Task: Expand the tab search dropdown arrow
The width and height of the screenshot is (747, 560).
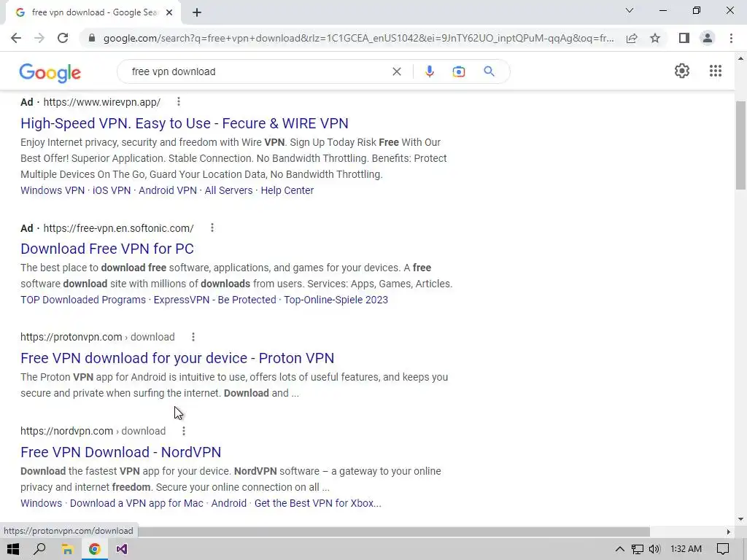Action: [630, 10]
